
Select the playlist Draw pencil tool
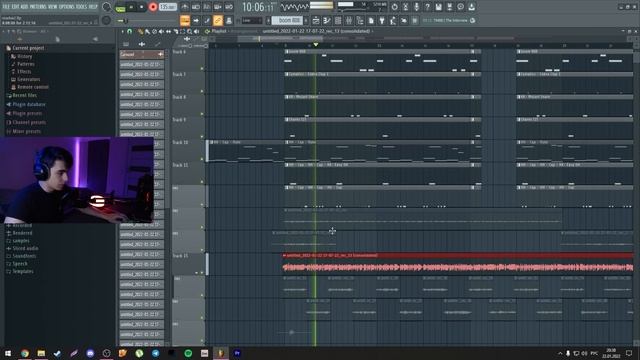pyautogui.click(x=140, y=31)
